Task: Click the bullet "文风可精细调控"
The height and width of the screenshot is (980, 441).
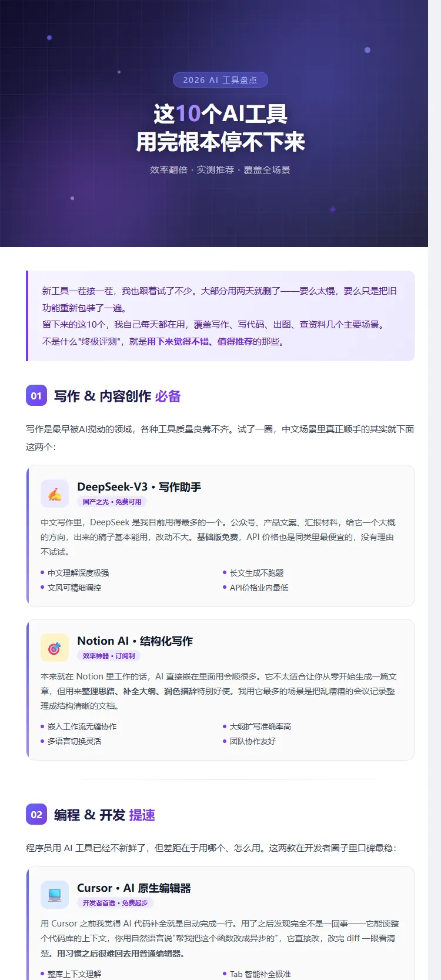Action: pyautogui.click(x=75, y=588)
